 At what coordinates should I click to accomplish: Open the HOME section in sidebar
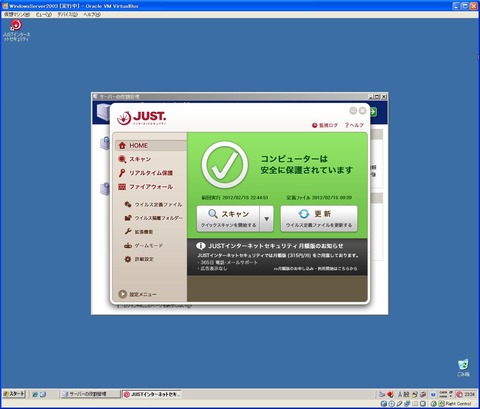(x=151, y=146)
